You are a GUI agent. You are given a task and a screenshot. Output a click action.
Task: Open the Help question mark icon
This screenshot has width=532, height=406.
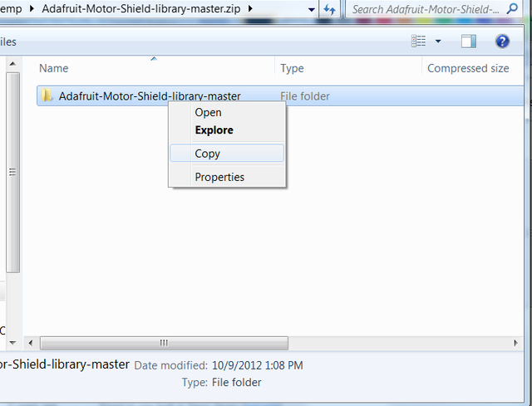(502, 41)
